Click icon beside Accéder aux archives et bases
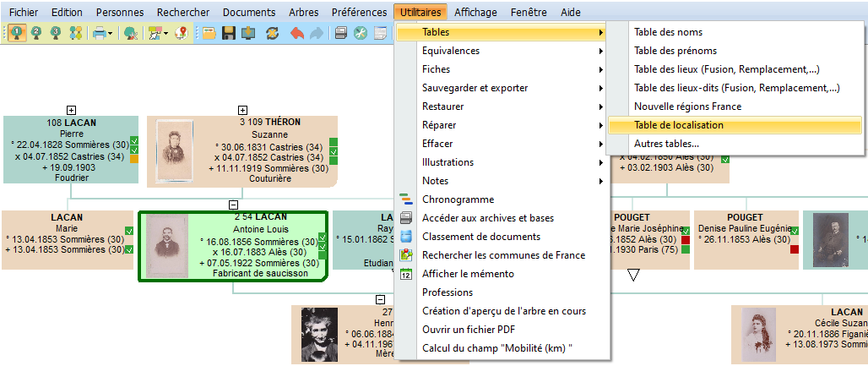 [x=406, y=218]
